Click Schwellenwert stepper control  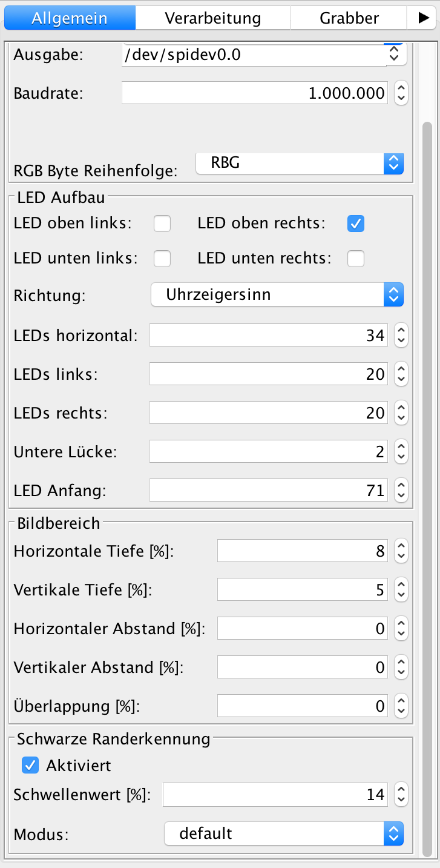point(401,794)
